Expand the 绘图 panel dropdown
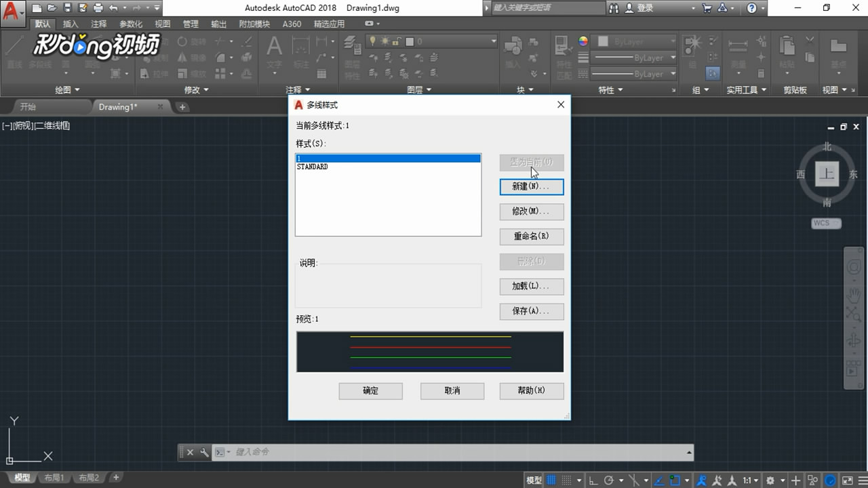This screenshot has height=488, width=868. coord(67,89)
